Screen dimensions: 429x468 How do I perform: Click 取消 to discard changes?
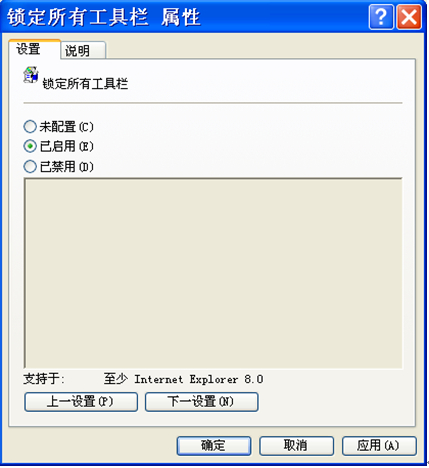(296, 446)
